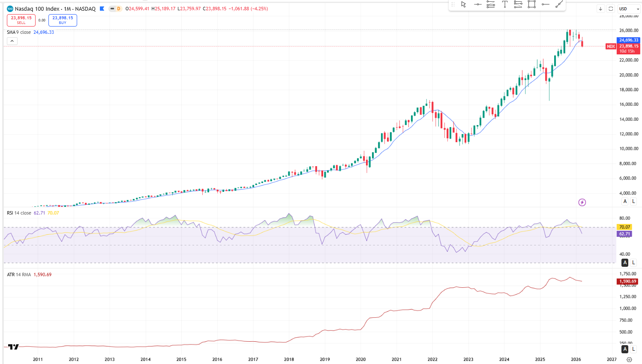Choose the Text tool in drawing toolbar
The width and height of the screenshot is (642, 364).
pos(504,4)
